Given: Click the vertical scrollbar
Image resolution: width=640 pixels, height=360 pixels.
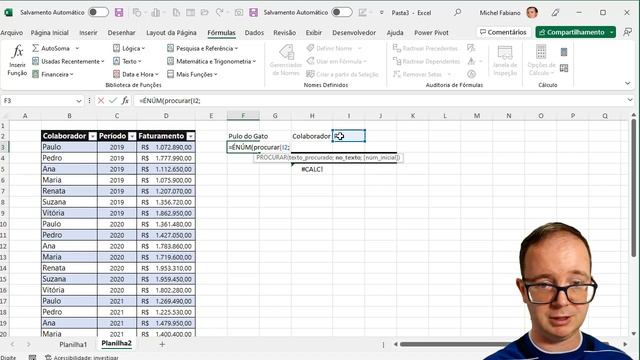Looking at the screenshot, I should pyautogui.click(x=633, y=188).
